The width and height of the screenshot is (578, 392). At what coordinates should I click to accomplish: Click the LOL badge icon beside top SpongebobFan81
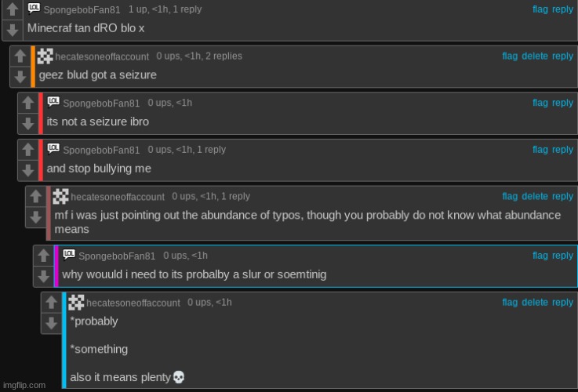click(34, 8)
